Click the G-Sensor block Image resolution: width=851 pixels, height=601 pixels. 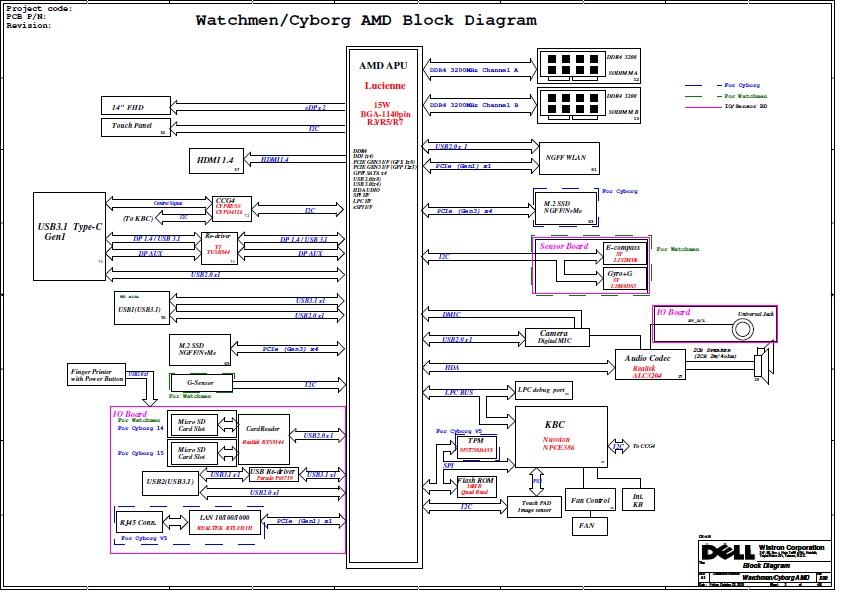[201, 383]
